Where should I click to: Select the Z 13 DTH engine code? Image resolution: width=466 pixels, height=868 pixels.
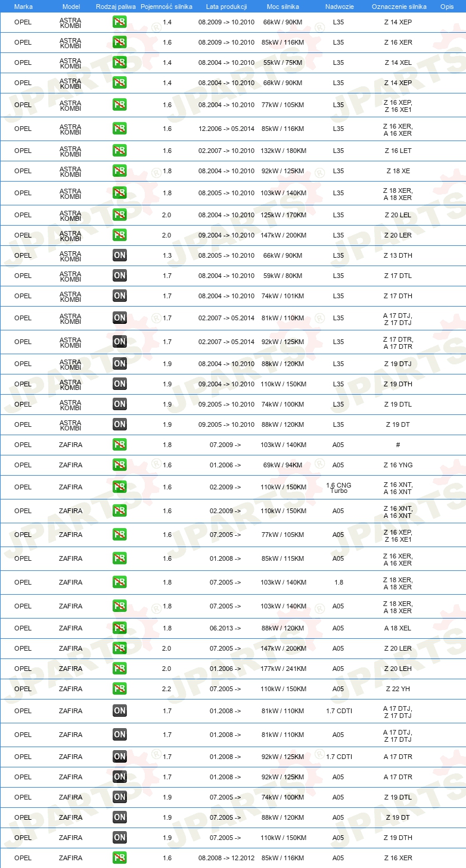click(398, 255)
